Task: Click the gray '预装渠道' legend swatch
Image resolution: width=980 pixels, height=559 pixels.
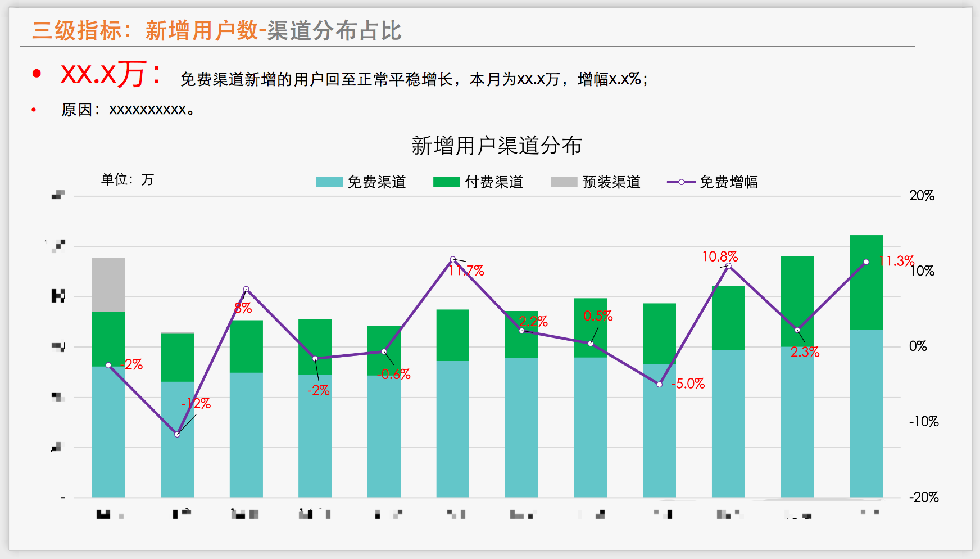Action: 564,182
